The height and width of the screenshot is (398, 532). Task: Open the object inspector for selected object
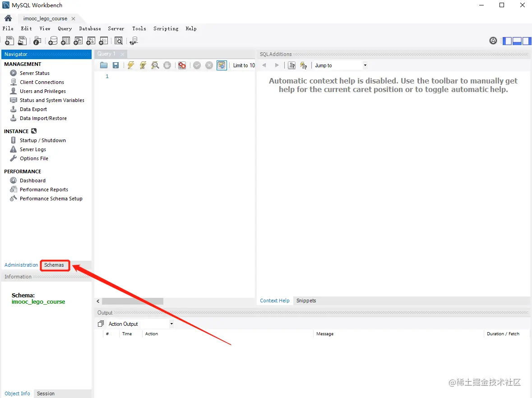(37, 41)
